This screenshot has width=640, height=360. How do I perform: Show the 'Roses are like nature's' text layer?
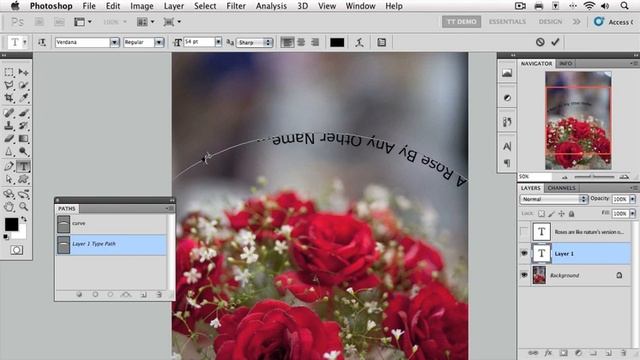(x=524, y=232)
